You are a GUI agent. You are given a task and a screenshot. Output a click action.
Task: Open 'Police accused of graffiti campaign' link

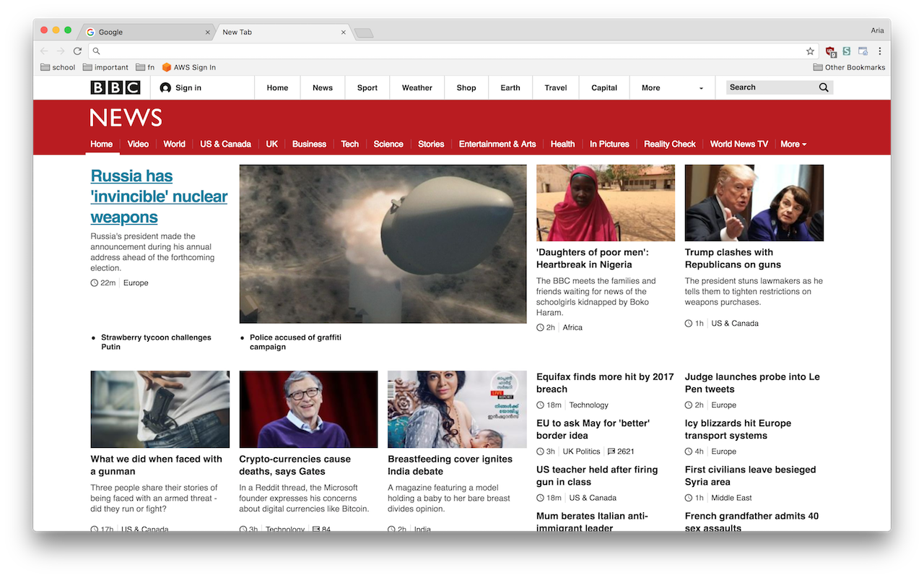[x=295, y=342]
